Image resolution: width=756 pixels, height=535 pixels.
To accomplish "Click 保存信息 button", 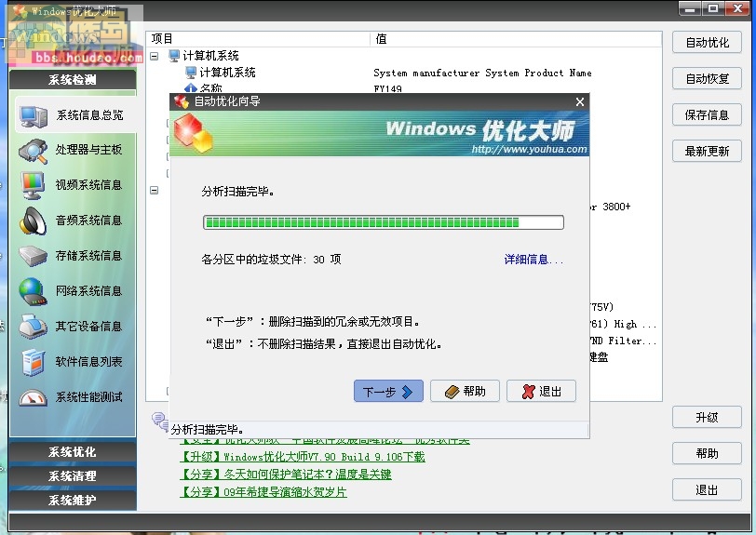I will click(x=707, y=114).
